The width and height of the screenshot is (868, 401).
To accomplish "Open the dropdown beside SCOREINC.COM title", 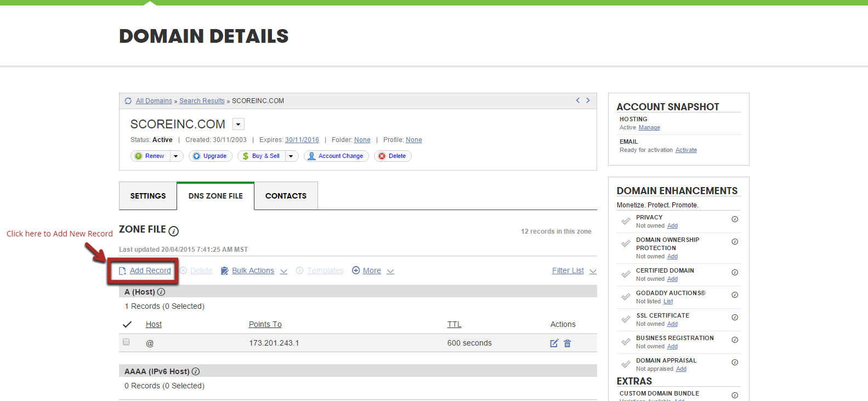I will [239, 124].
